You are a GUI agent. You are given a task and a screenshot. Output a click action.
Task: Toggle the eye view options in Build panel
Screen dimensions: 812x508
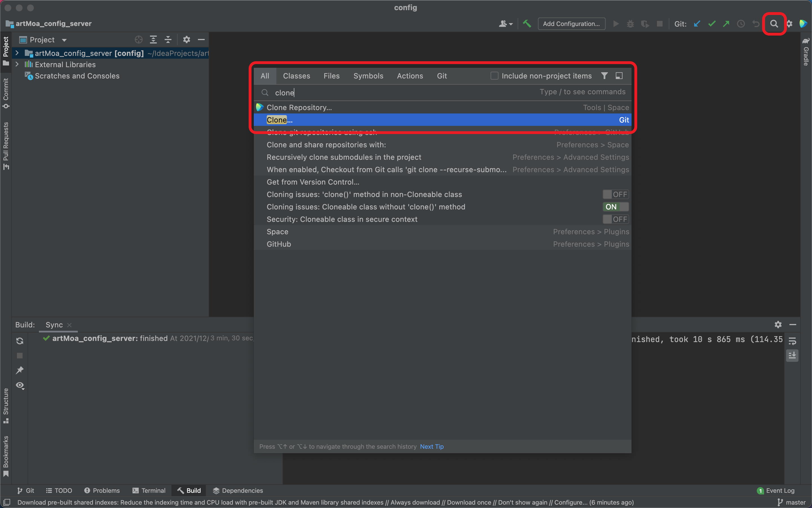[x=20, y=385]
